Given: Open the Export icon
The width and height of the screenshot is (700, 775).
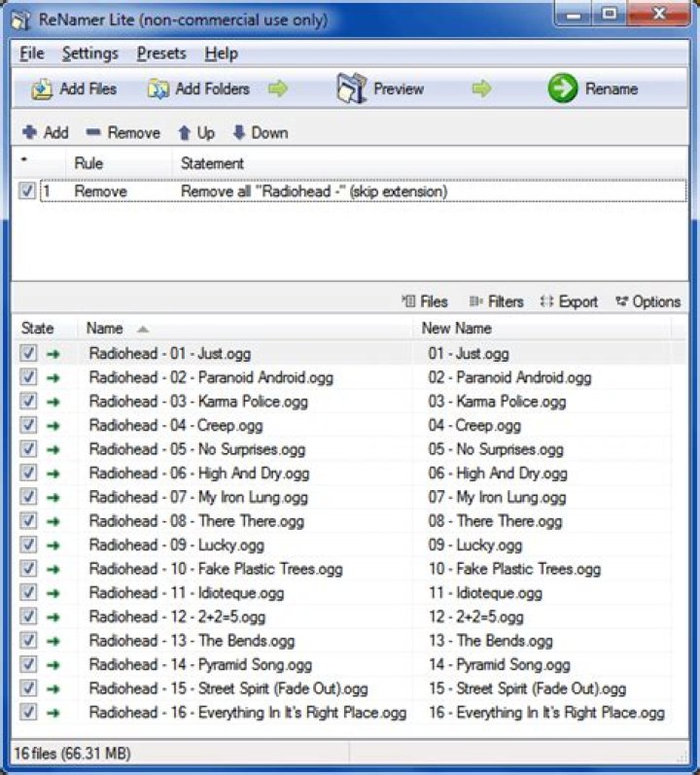Looking at the screenshot, I should [x=546, y=300].
